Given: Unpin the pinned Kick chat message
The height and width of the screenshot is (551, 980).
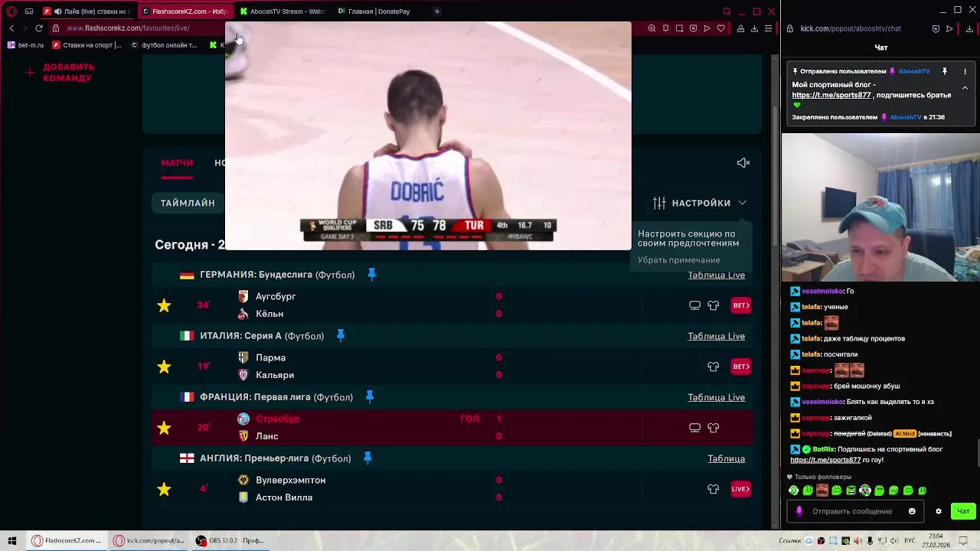Looking at the screenshot, I should tap(945, 71).
